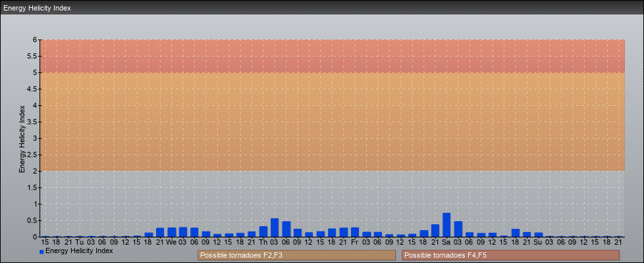
Task: Click the y-axis value 5.5
Action: (32, 56)
